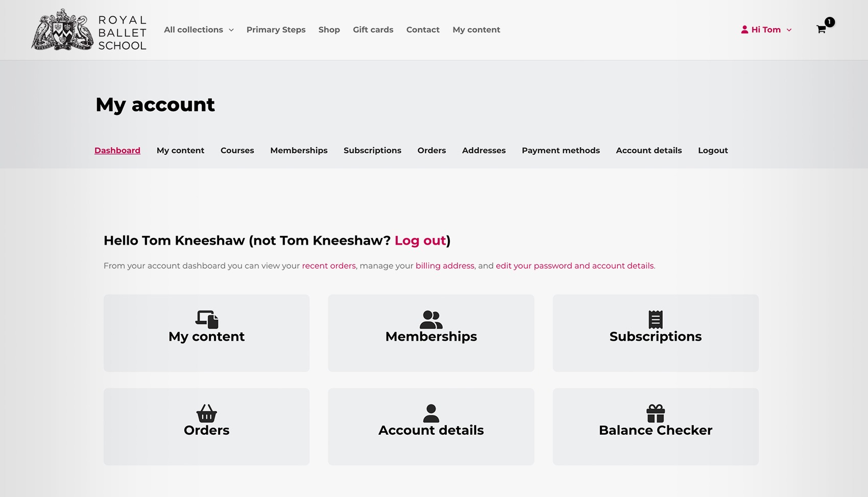Click the Royal Ballet School crest logo

point(62,30)
